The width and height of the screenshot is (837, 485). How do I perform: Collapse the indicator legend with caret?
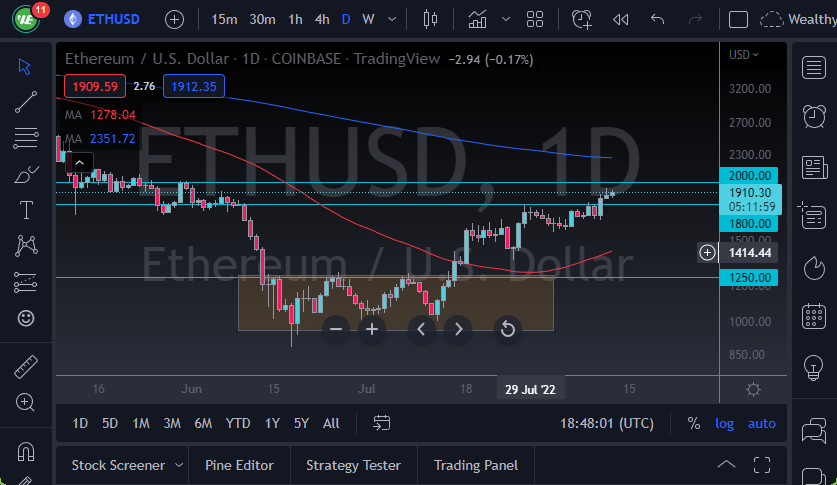79,163
